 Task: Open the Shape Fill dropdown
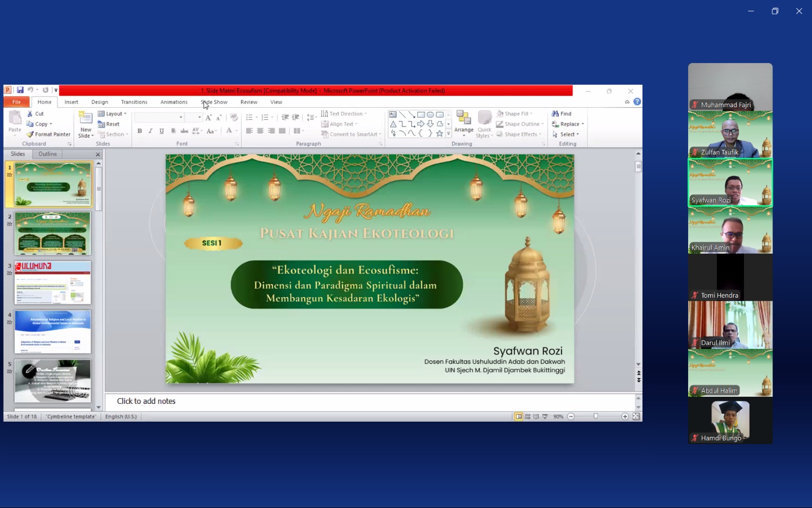[x=515, y=114]
